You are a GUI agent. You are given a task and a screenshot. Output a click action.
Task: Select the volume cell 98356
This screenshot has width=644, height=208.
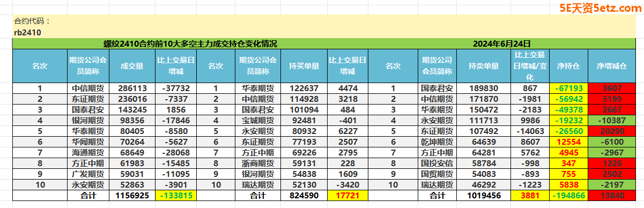(x=132, y=120)
